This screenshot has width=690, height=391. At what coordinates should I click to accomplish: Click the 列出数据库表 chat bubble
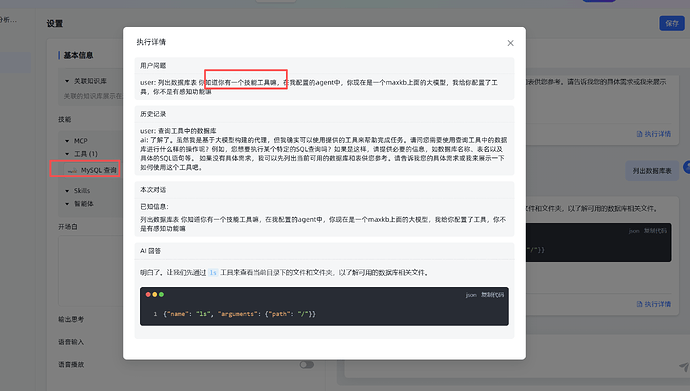click(x=652, y=171)
